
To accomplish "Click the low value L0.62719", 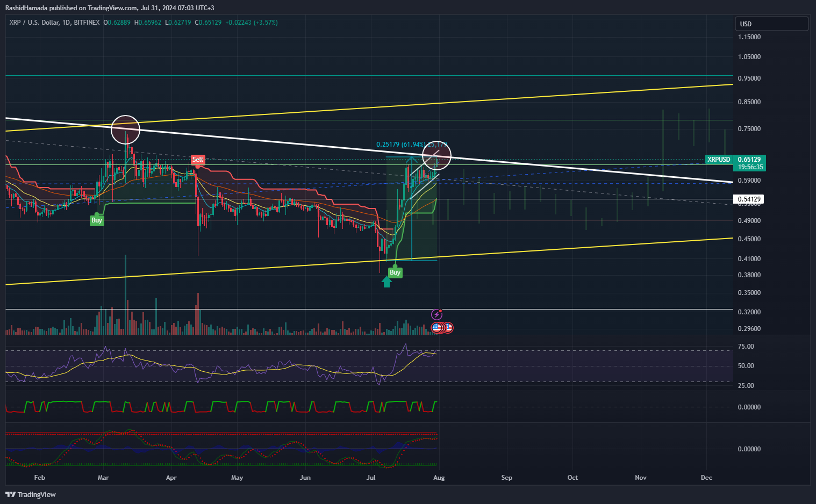I will coord(178,23).
